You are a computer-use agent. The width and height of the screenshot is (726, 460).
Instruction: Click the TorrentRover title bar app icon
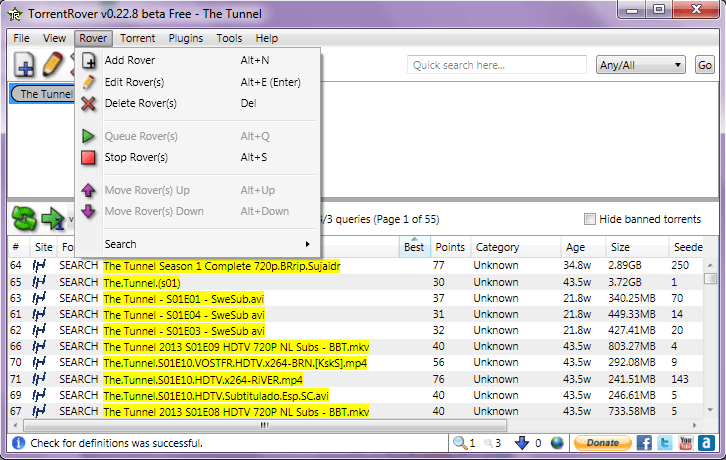15,14
